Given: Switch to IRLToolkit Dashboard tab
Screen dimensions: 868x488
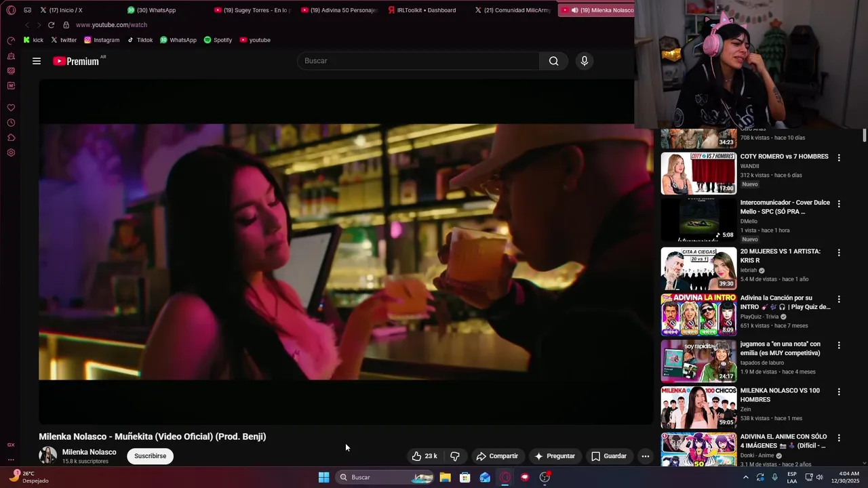Looking at the screenshot, I should [426, 10].
